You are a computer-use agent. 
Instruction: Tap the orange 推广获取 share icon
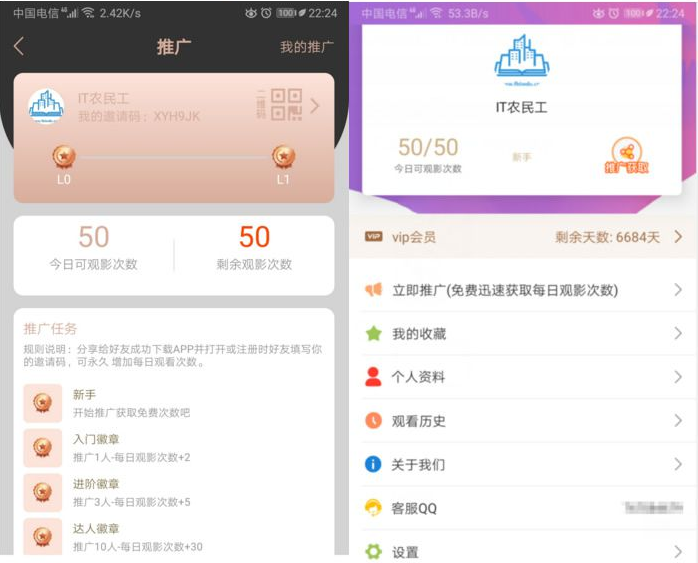point(626,155)
